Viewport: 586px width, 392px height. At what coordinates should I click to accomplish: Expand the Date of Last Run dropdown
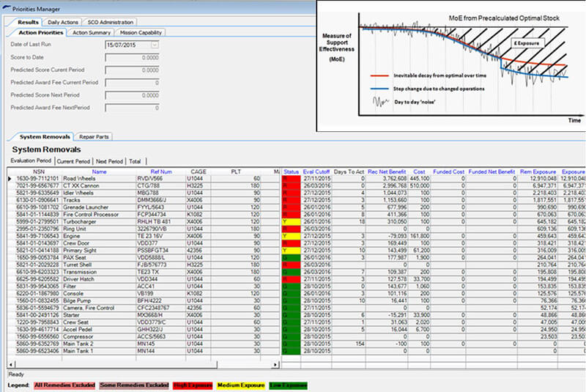[155, 45]
